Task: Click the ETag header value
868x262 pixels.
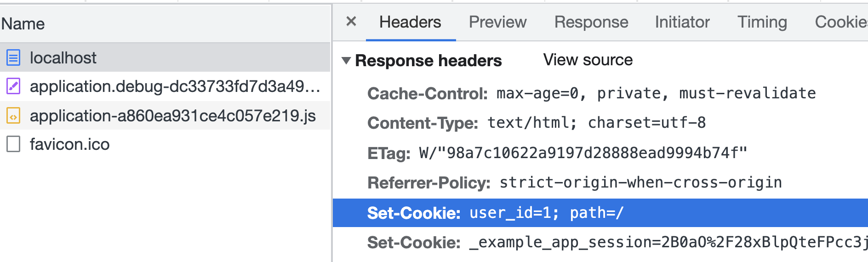Action: tap(583, 153)
